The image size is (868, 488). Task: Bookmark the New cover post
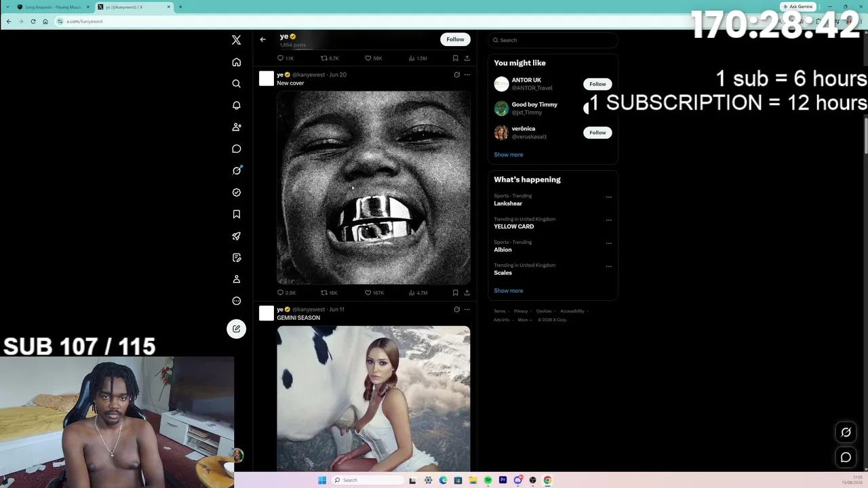455,293
